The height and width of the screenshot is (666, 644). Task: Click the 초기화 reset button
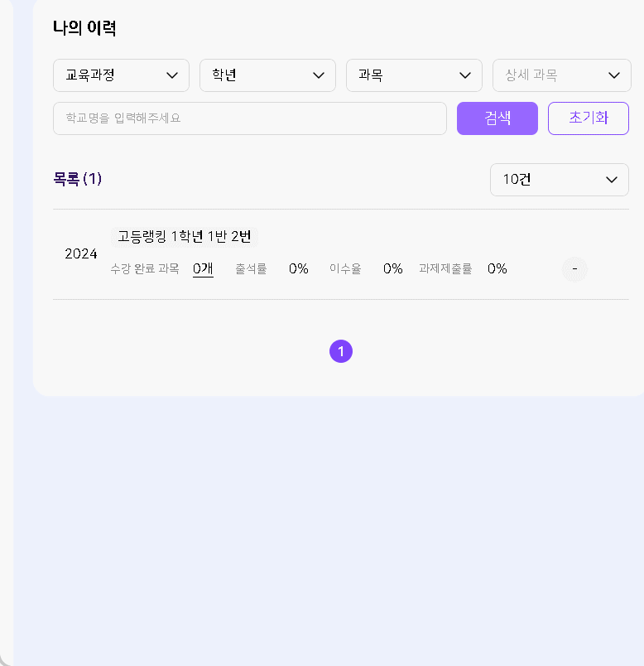click(588, 118)
